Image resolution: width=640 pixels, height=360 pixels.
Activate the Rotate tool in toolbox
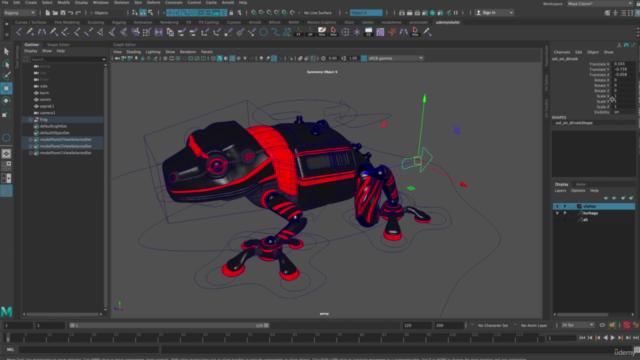click(x=6, y=100)
